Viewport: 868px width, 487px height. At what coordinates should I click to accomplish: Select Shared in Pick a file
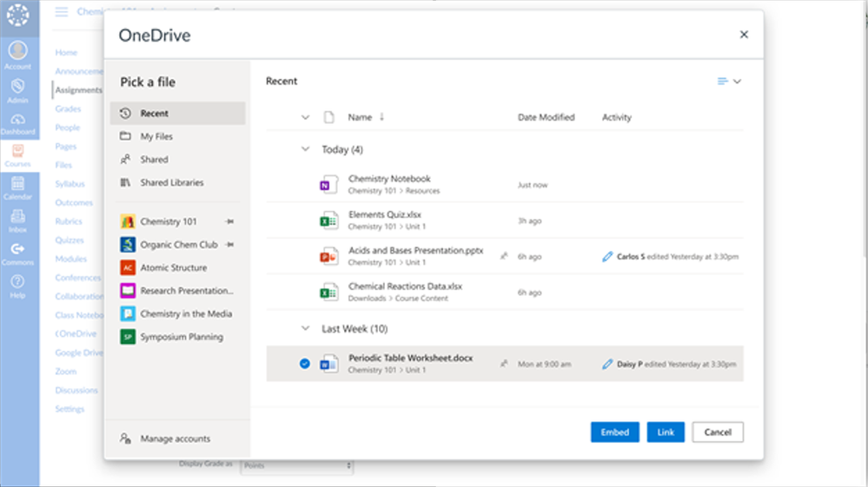click(x=178, y=160)
